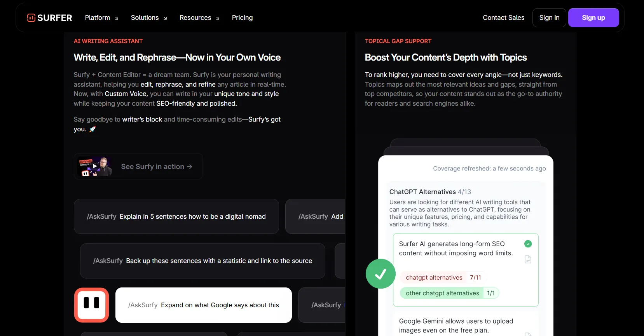The image size is (644, 336).
Task: Expand the Platform menu
Action: (x=101, y=18)
